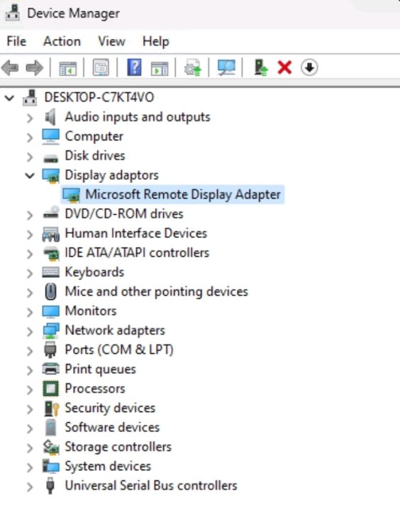Click the Security devices key icon

(52, 408)
